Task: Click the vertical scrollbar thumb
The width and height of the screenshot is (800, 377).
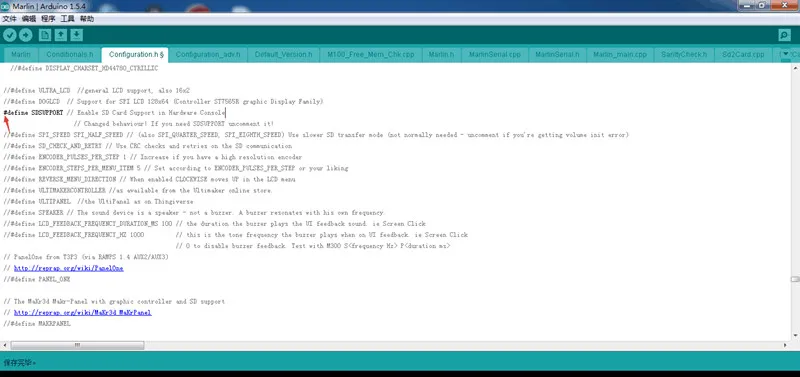Action: (795, 279)
